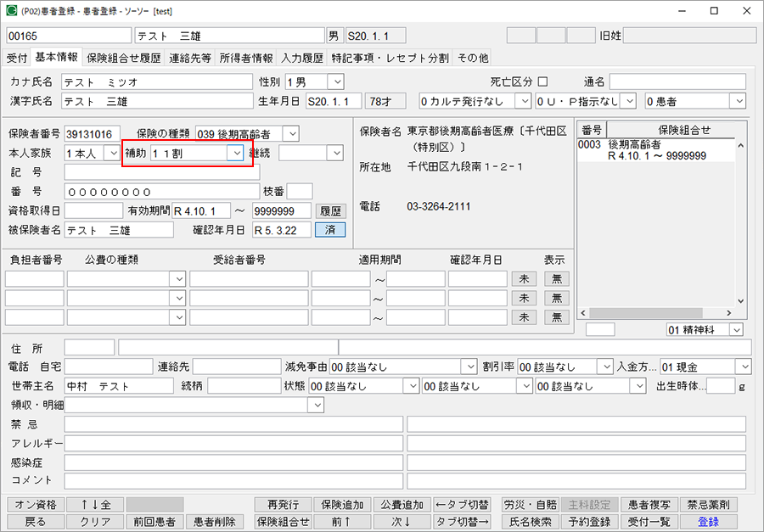This screenshot has height=532, width=764.
Task: Click the application icon in the title bar
Action: pyautogui.click(x=11, y=11)
